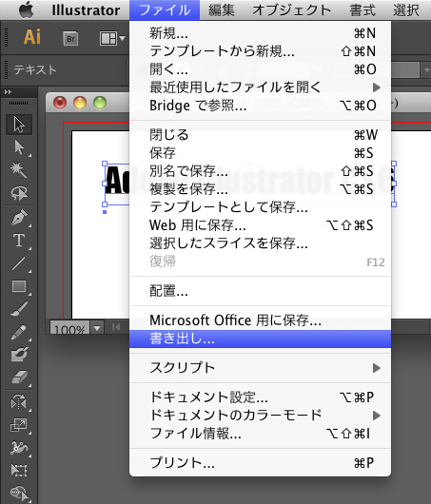
Task: Select the Rotate tool
Action: point(19,402)
